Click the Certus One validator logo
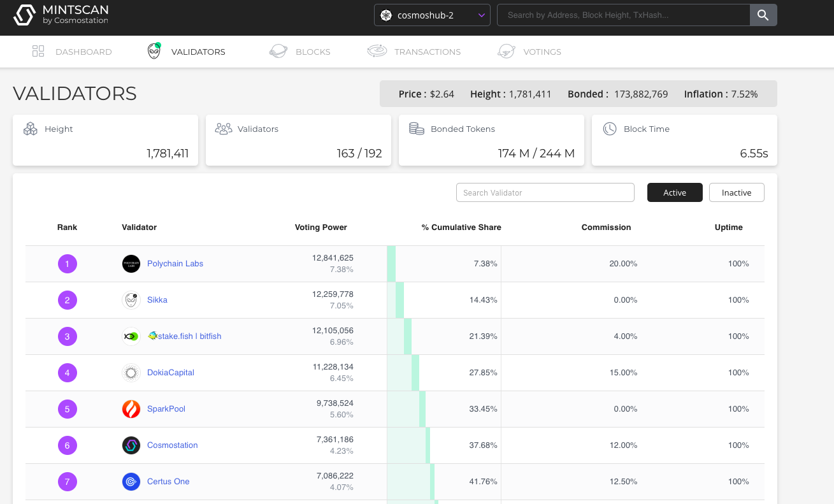 click(x=131, y=482)
